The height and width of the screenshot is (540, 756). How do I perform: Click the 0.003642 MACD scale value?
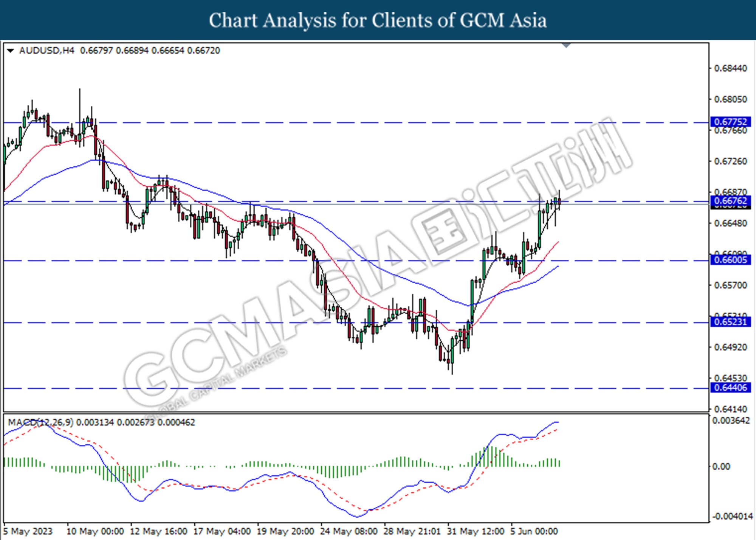tap(731, 421)
